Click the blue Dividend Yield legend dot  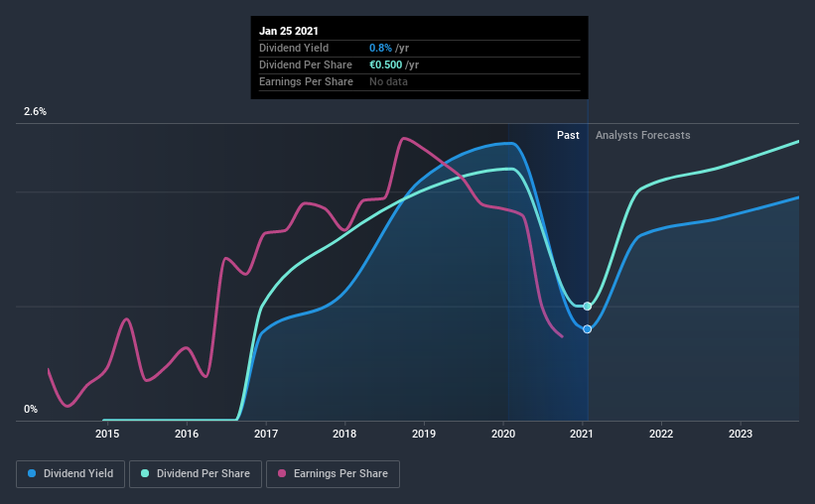[32, 473]
